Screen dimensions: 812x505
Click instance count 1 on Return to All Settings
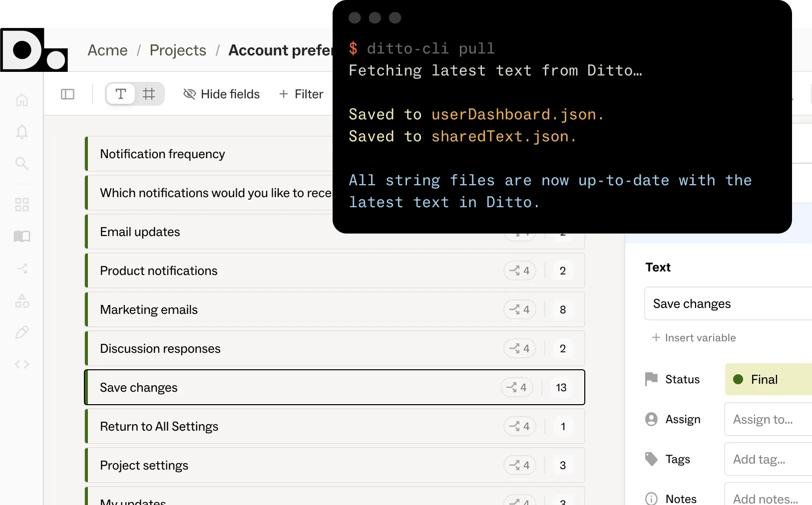click(x=563, y=426)
